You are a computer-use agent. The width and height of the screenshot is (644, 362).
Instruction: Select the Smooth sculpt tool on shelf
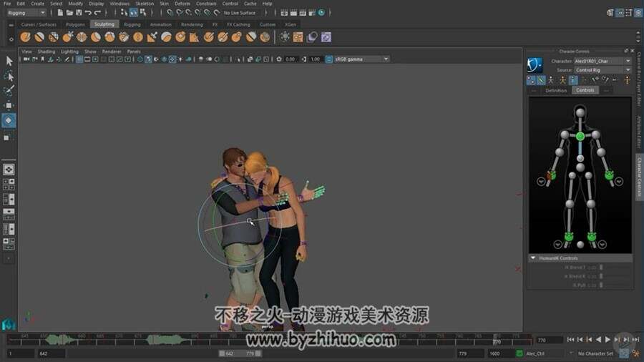39,37
